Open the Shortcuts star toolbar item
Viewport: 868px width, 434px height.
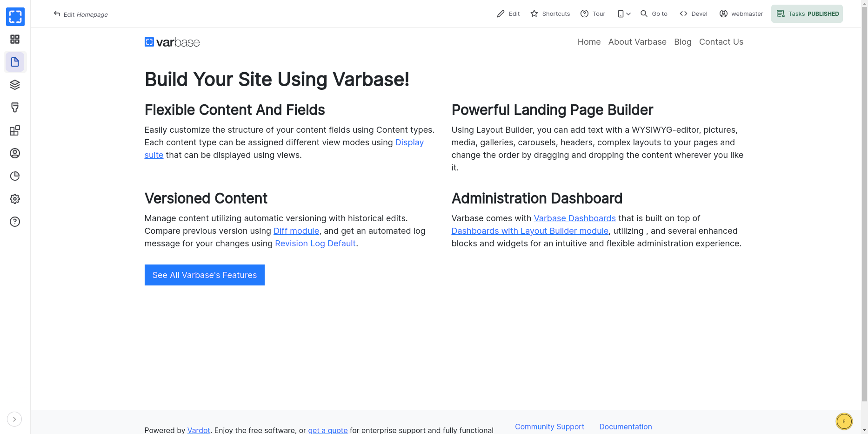[550, 14]
